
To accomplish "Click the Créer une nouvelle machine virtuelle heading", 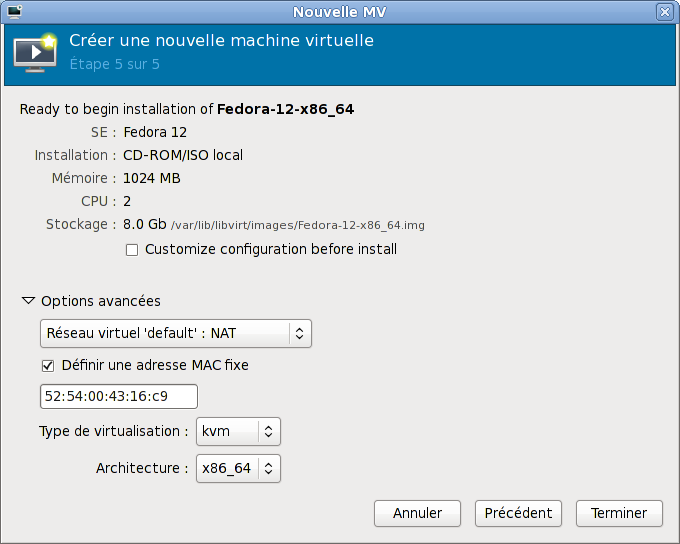I will (221, 41).
